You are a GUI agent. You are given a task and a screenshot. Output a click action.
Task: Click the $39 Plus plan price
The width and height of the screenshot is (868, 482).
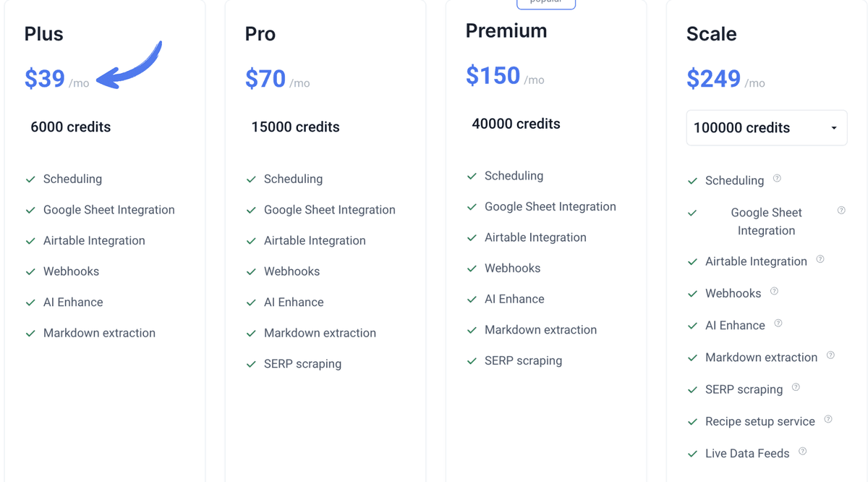45,79
